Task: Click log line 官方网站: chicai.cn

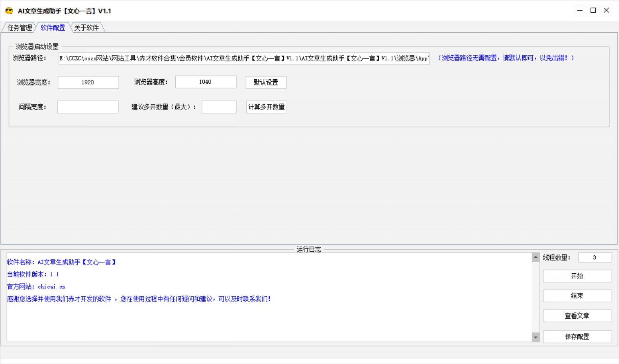Action: pyautogui.click(x=36, y=287)
